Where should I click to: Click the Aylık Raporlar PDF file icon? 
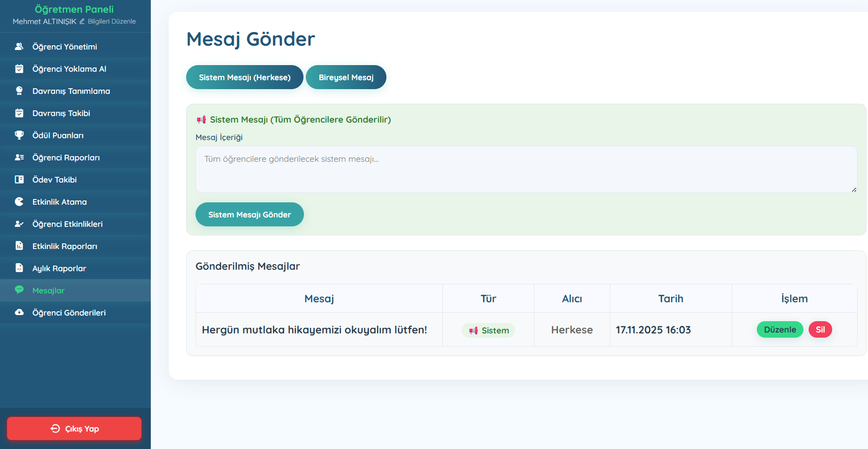19,268
